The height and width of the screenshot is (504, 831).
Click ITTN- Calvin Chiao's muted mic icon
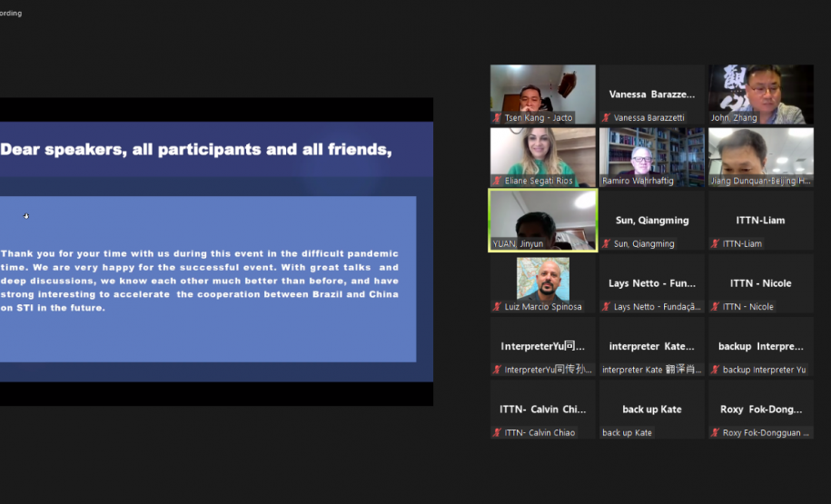pyautogui.click(x=498, y=433)
